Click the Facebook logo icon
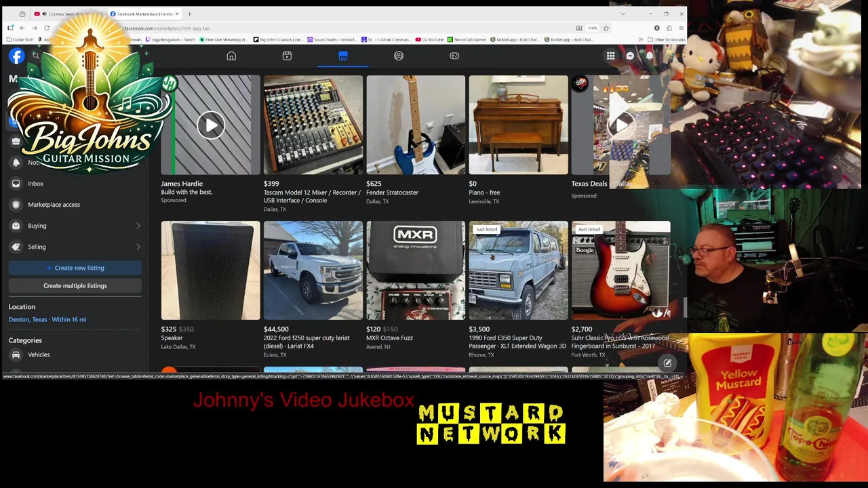 pyautogui.click(x=16, y=56)
